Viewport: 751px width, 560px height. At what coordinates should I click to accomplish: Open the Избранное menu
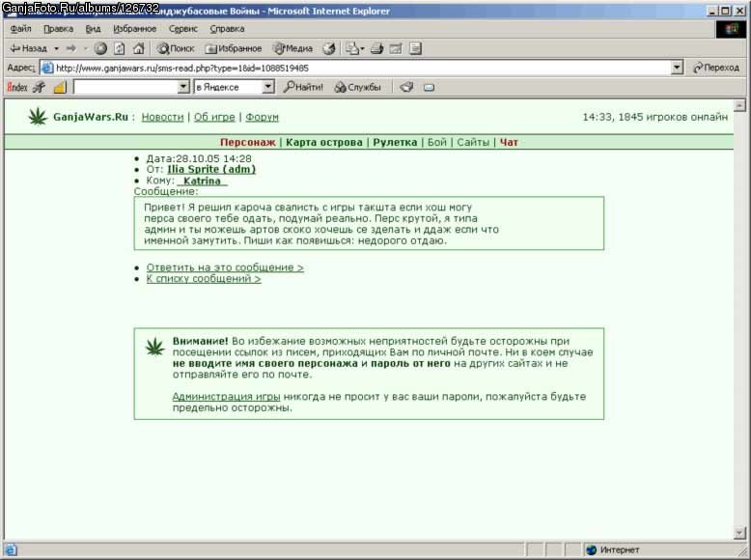coord(134,29)
